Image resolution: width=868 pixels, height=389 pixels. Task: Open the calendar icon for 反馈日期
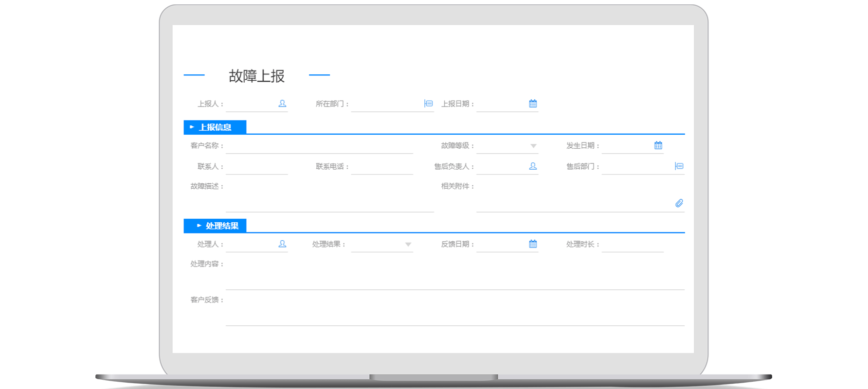point(533,244)
